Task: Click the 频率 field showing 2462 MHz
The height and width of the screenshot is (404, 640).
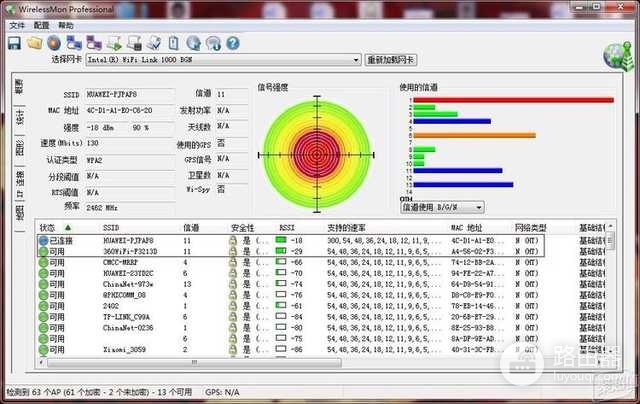Action: (x=130, y=208)
